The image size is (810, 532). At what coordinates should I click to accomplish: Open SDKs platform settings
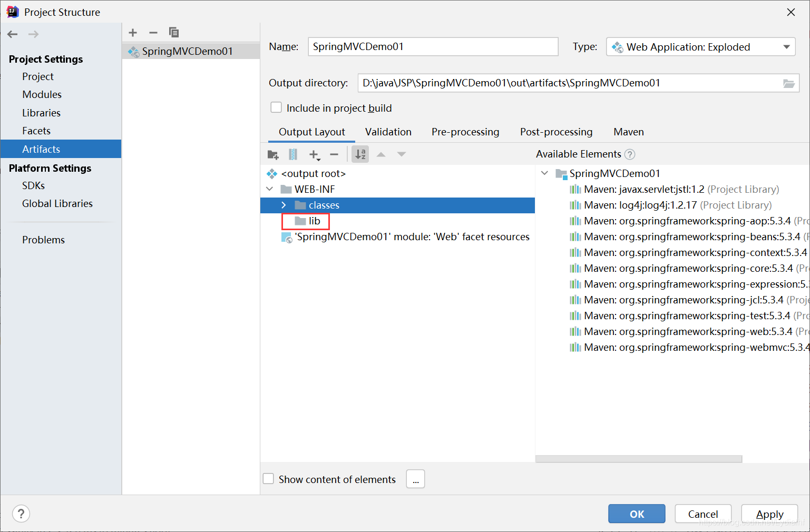[34, 185]
